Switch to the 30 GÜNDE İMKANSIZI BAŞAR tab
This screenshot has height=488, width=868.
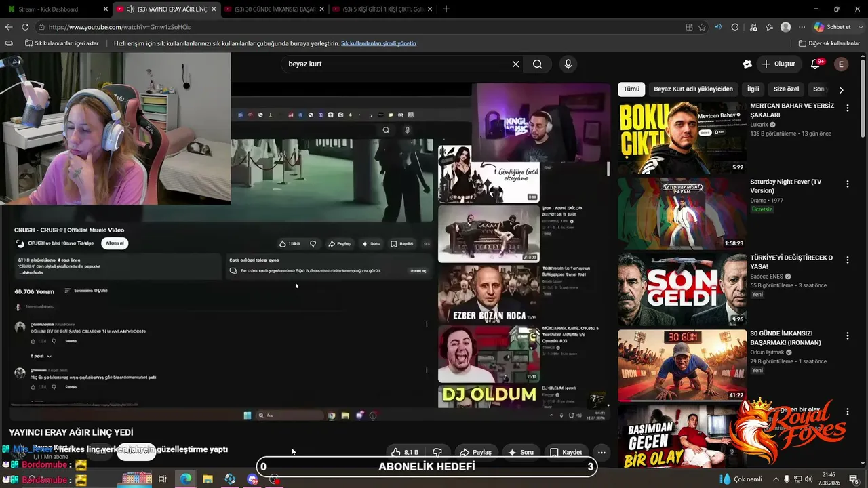[274, 9]
